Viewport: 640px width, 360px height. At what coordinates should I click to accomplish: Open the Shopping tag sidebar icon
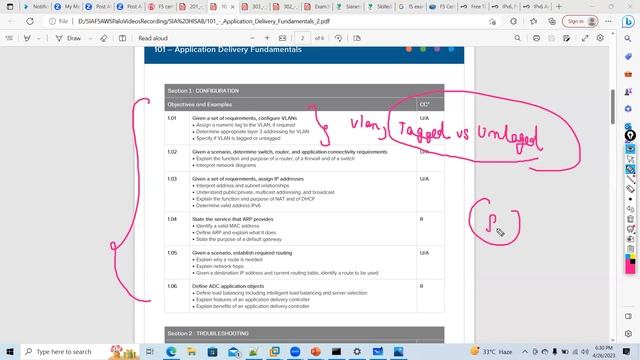(628, 57)
